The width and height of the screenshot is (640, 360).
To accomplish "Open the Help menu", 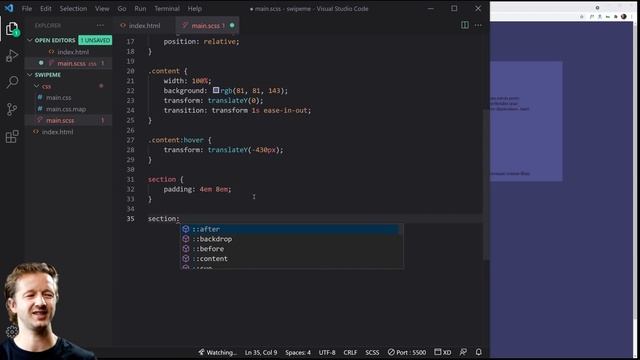I will click(195, 9).
